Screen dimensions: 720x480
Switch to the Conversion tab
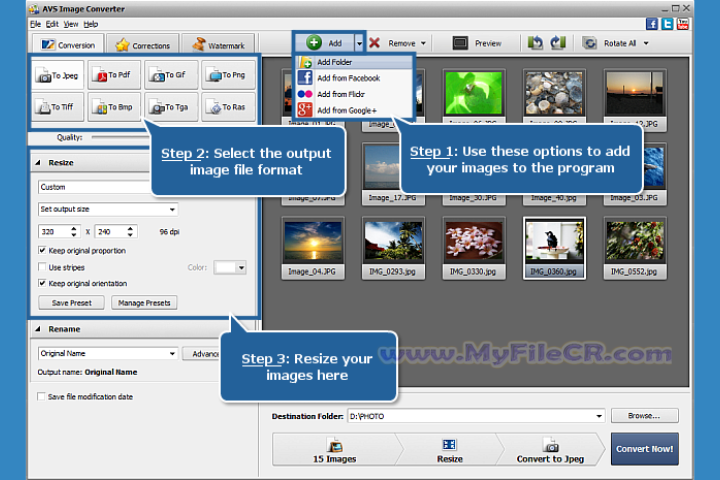(x=68, y=45)
